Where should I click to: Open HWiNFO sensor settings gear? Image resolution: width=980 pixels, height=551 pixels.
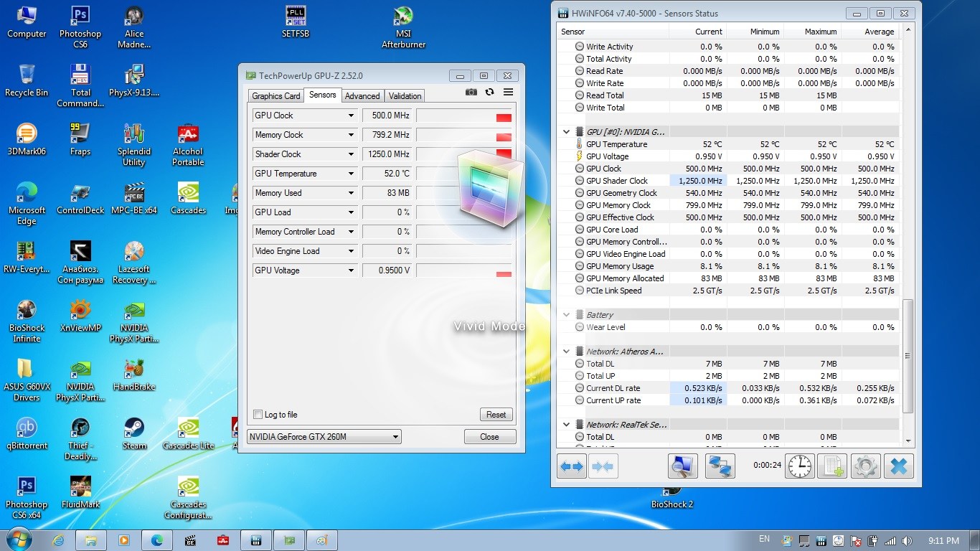865,466
